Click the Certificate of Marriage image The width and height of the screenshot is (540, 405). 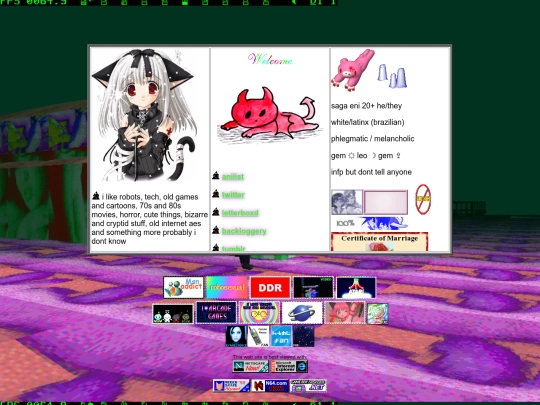379,242
